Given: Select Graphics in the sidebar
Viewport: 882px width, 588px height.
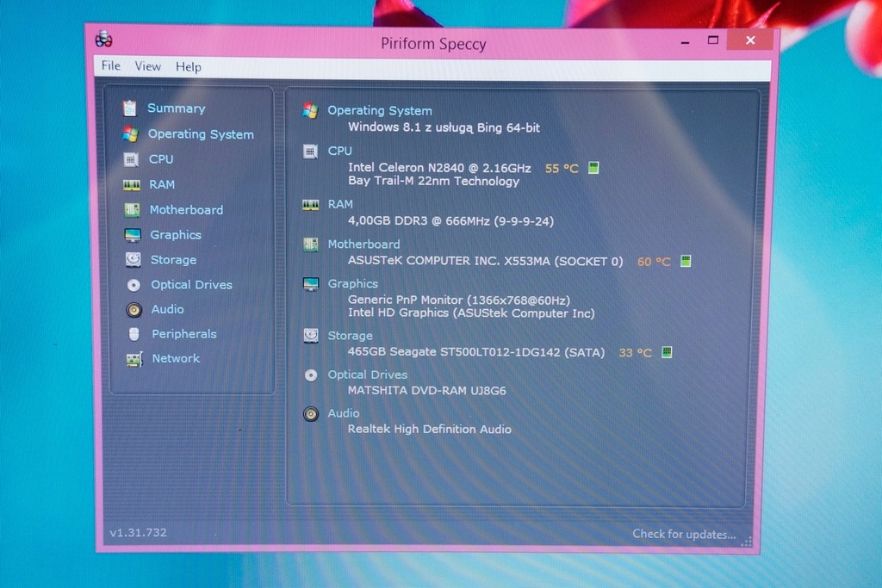Looking at the screenshot, I should tap(176, 235).
